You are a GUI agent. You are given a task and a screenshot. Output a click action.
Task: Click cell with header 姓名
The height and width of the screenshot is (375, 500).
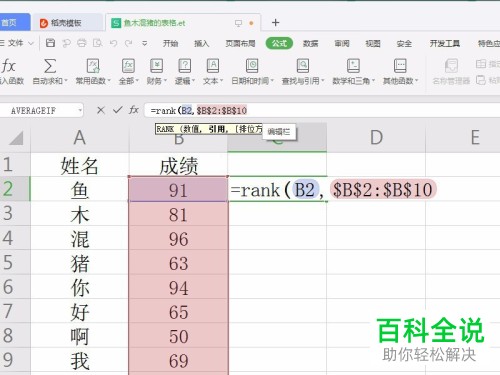pos(80,165)
